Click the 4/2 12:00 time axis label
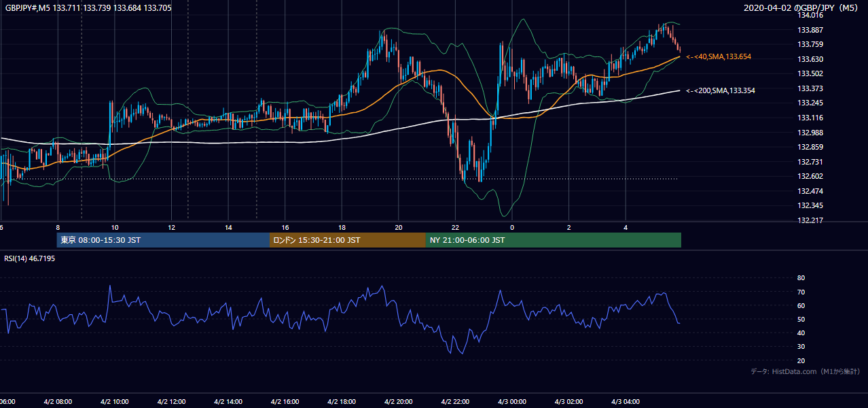868x408 pixels. pyautogui.click(x=171, y=402)
